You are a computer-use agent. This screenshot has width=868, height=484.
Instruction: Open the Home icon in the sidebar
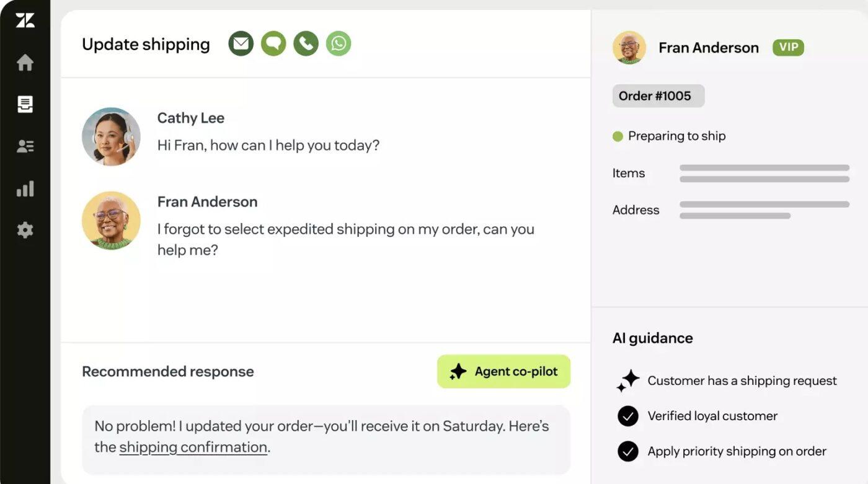[25, 62]
